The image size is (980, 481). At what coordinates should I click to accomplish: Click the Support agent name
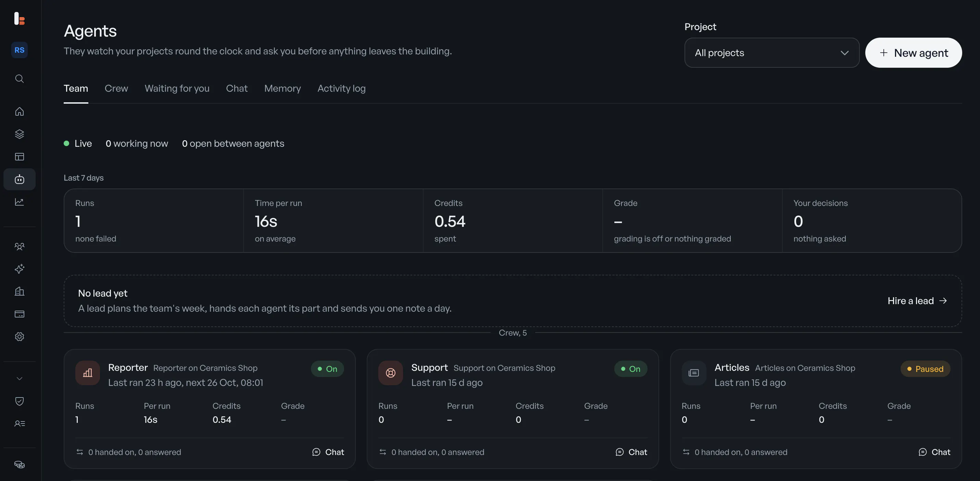pyautogui.click(x=429, y=368)
